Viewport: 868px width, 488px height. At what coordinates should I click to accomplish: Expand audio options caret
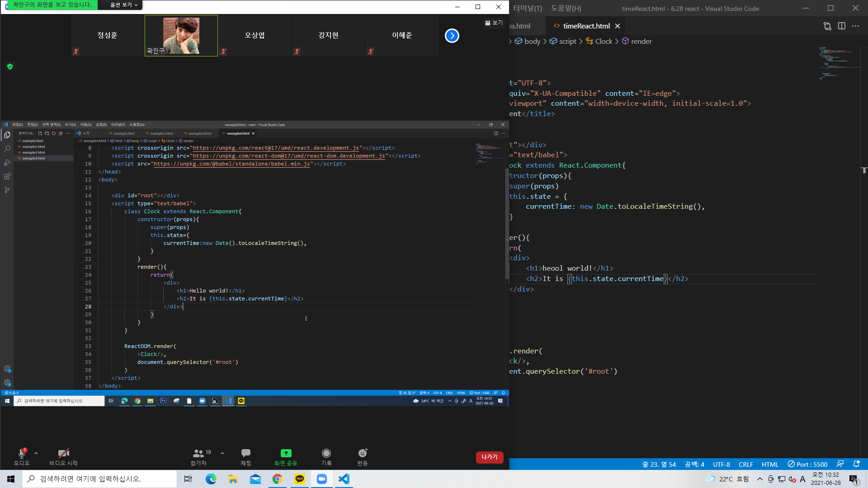tap(36, 453)
